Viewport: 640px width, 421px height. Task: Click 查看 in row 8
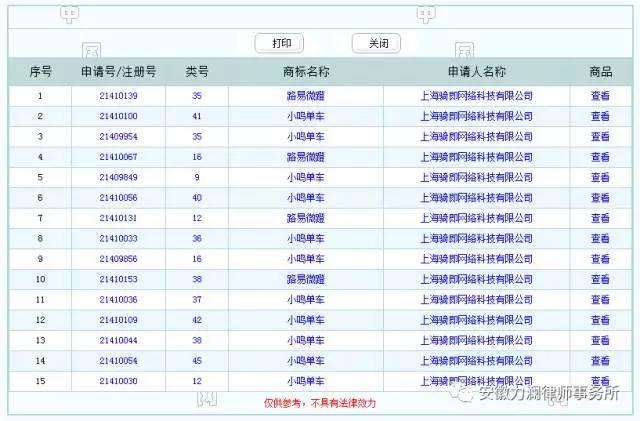pyautogui.click(x=600, y=238)
